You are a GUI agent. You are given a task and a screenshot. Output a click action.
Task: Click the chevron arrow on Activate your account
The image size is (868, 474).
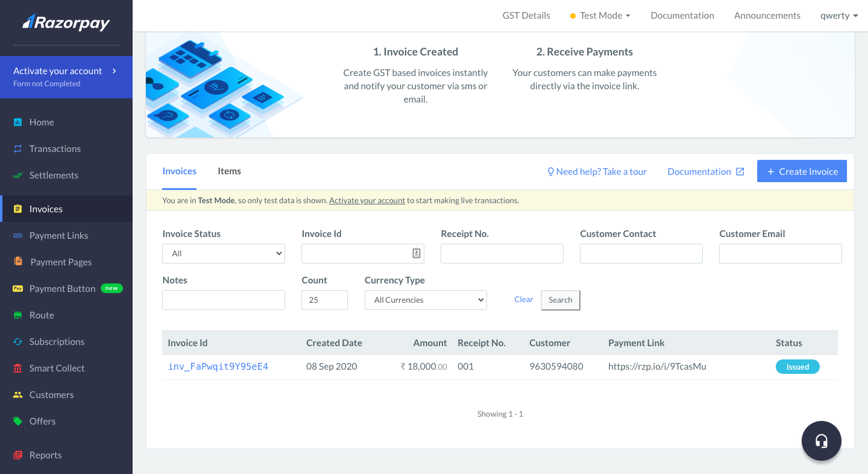click(x=114, y=71)
